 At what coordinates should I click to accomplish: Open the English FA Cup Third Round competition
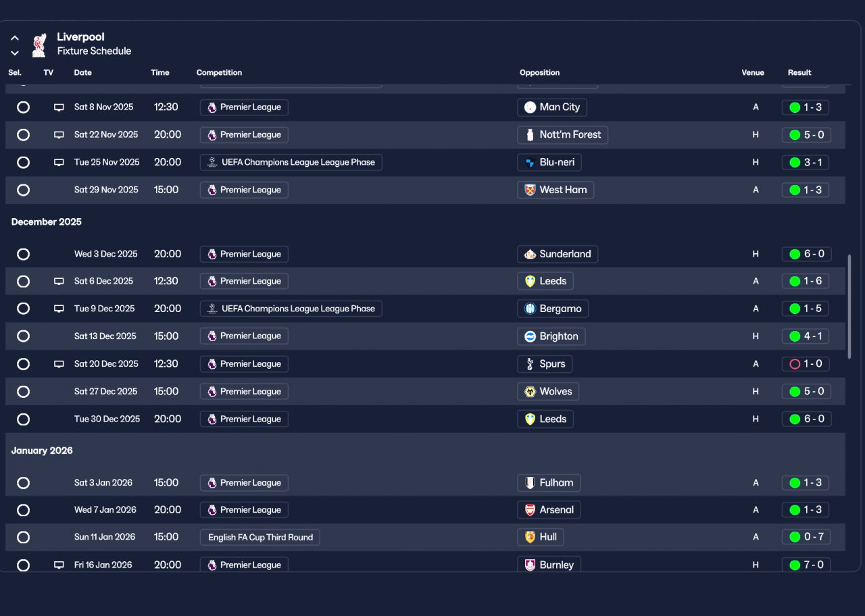click(260, 538)
